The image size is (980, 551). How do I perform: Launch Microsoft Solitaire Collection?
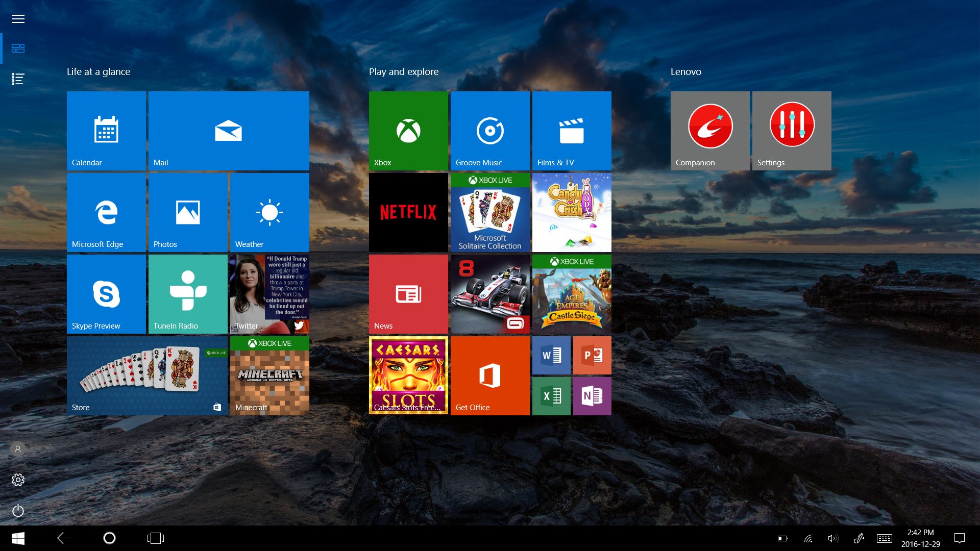(x=491, y=213)
